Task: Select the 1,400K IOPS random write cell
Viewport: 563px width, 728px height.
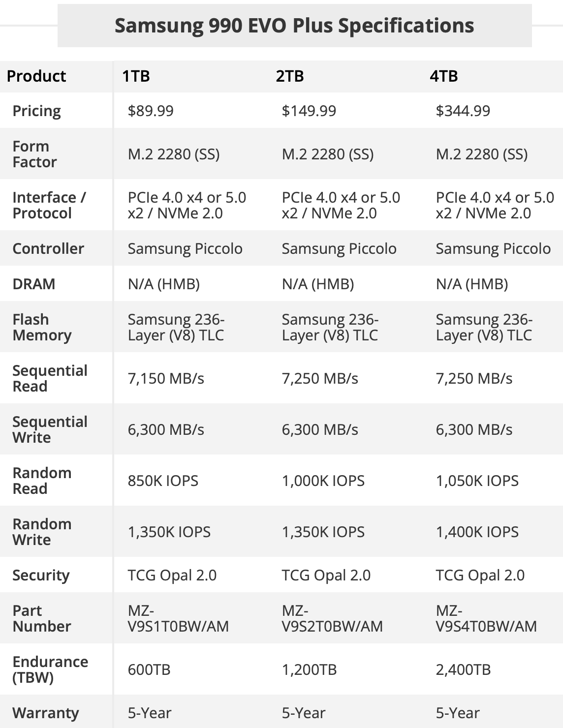Action: tap(477, 532)
